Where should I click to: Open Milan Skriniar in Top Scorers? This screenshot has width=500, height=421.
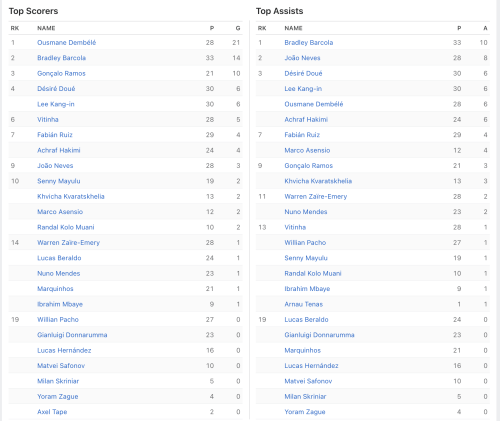pyautogui.click(x=58, y=381)
